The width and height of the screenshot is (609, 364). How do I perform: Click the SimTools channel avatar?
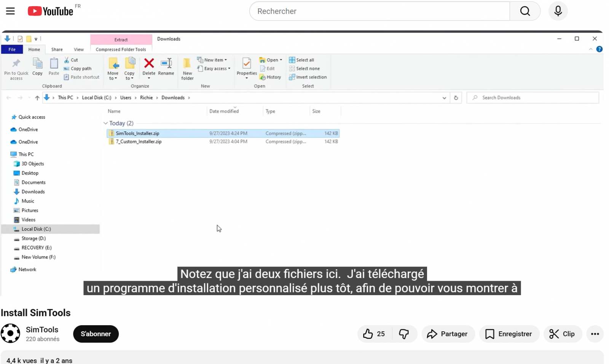(x=10, y=333)
